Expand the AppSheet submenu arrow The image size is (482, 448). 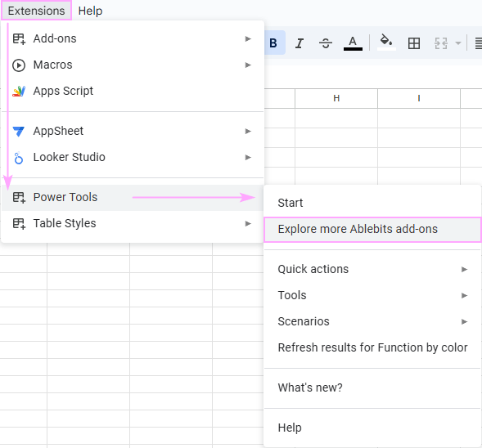point(248,132)
